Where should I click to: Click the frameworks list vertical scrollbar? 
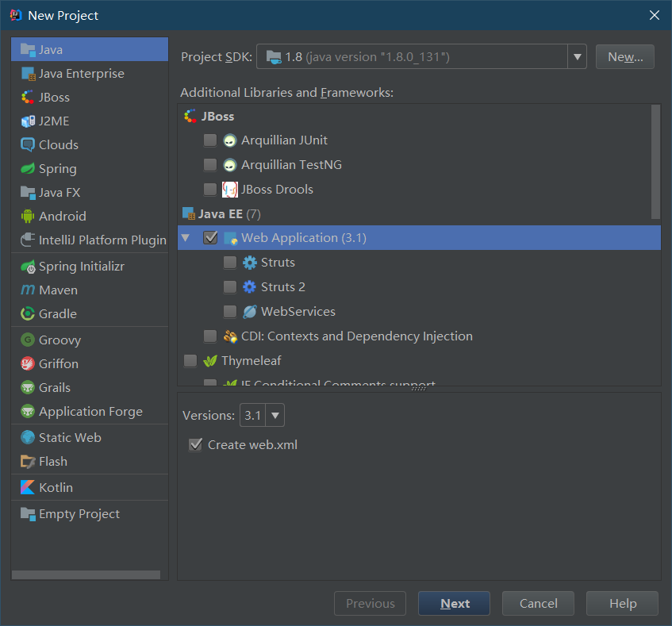(x=655, y=162)
